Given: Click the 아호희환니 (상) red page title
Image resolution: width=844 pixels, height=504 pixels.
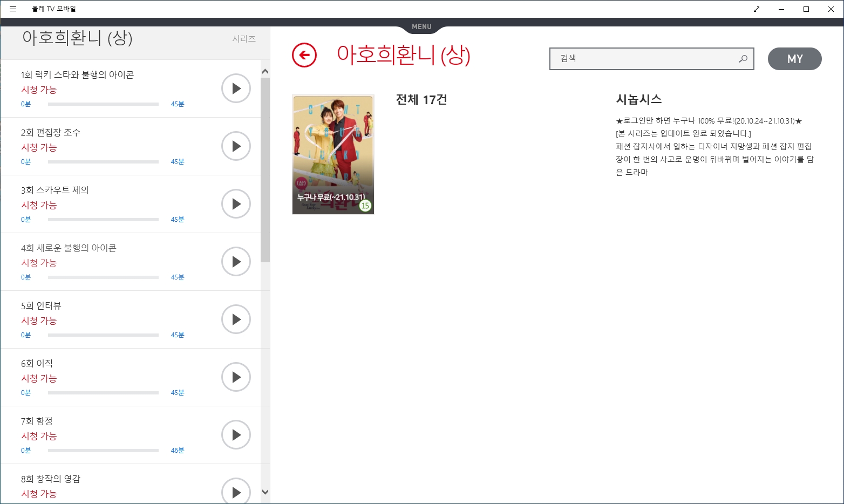Looking at the screenshot, I should coord(404,55).
